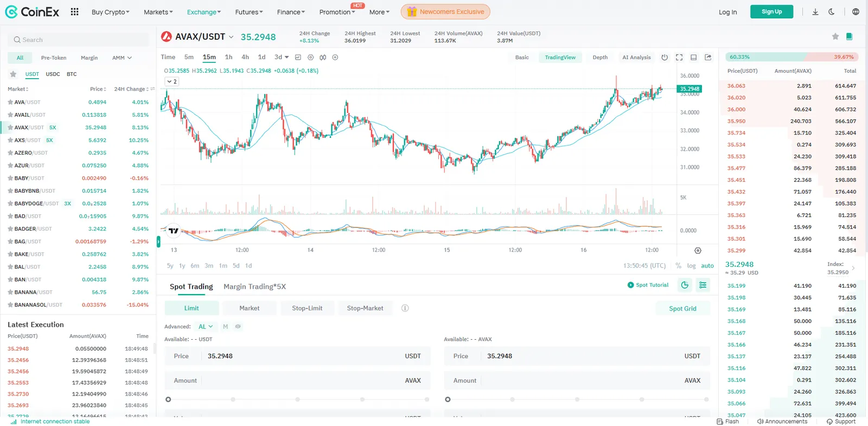868x426 pixels.
Task: Open chart settings circle icon
Action: 310,57
